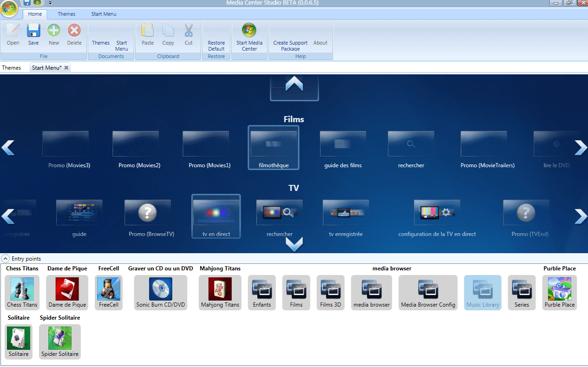The width and height of the screenshot is (588, 367).
Task: Select the Series entry point
Action: coord(522,293)
